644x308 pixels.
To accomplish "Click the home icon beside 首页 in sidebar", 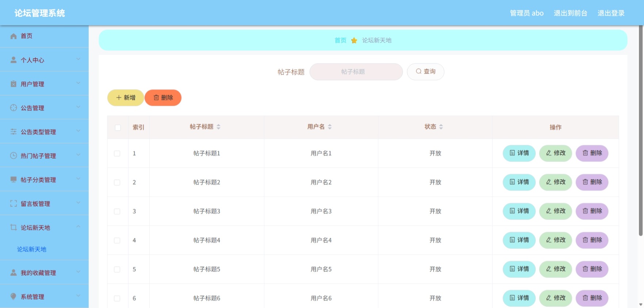I will pyautogui.click(x=14, y=36).
